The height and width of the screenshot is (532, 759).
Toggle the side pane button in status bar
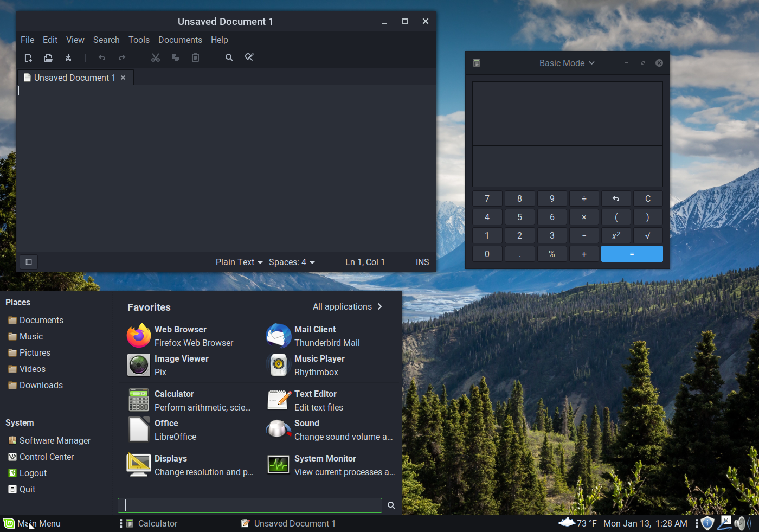point(29,262)
